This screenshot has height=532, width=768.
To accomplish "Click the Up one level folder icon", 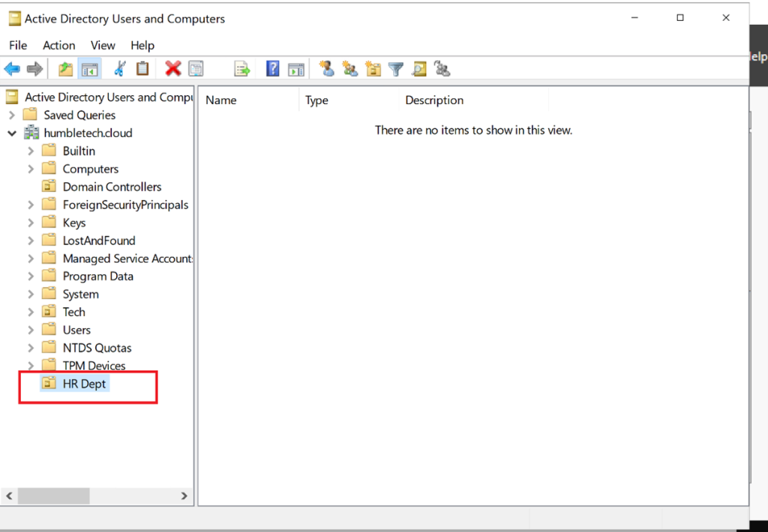I will coord(66,70).
